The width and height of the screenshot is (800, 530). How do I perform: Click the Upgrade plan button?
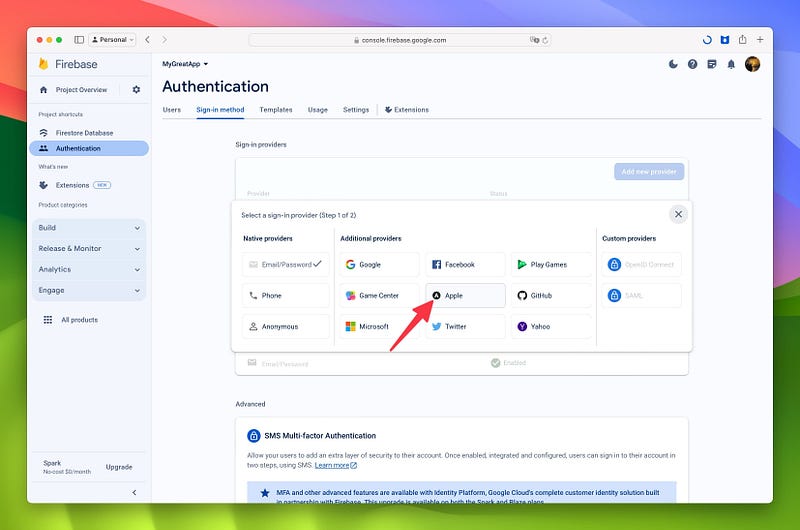(119, 467)
